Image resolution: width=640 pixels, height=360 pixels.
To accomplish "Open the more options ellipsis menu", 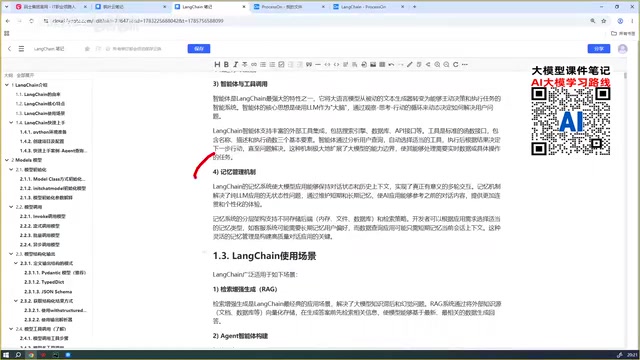I will pos(464,64).
